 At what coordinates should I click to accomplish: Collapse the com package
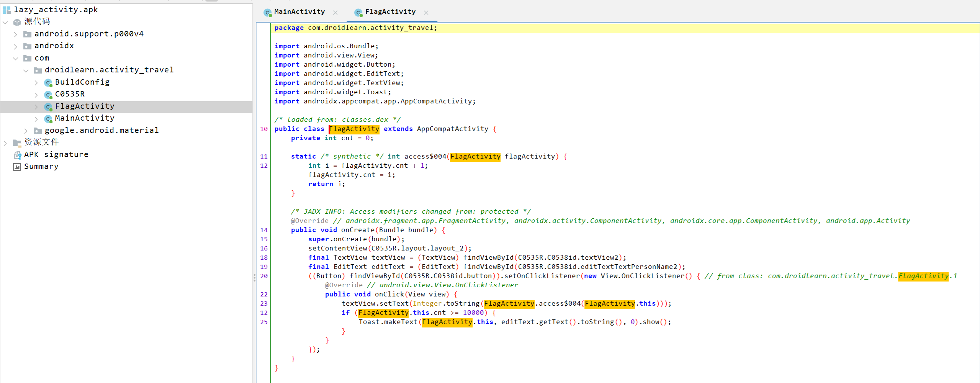coord(15,59)
